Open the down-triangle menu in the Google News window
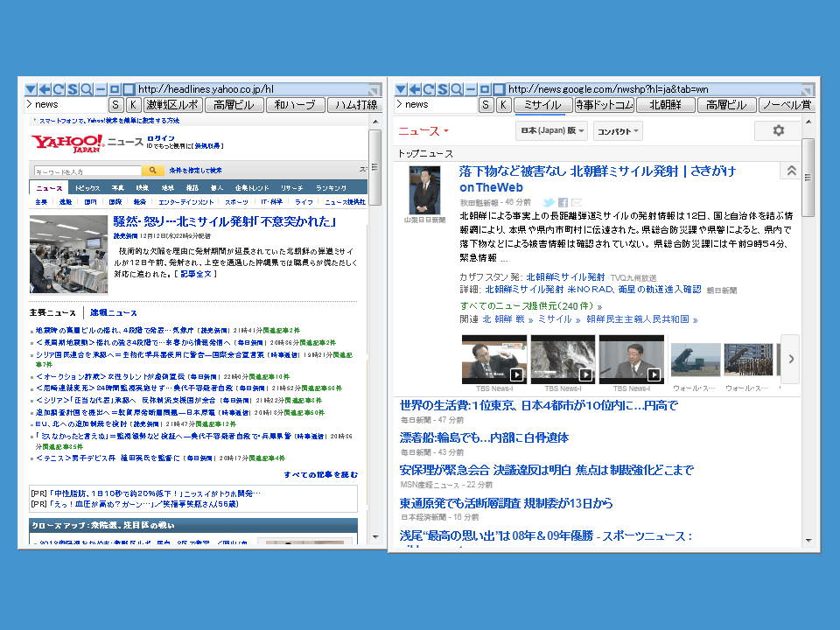The height and width of the screenshot is (630, 840). pos(402,89)
